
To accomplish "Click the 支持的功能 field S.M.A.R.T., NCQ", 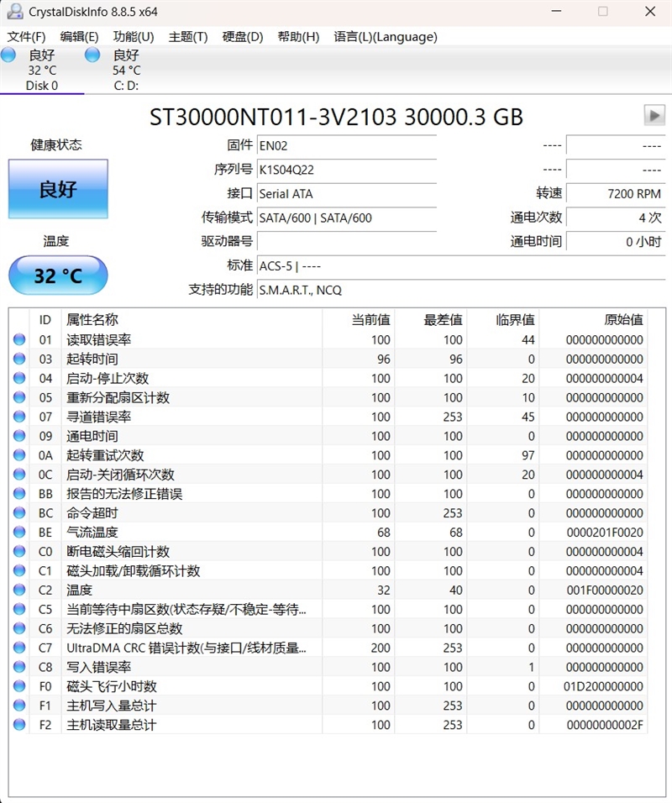I will click(x=461, y=291).
